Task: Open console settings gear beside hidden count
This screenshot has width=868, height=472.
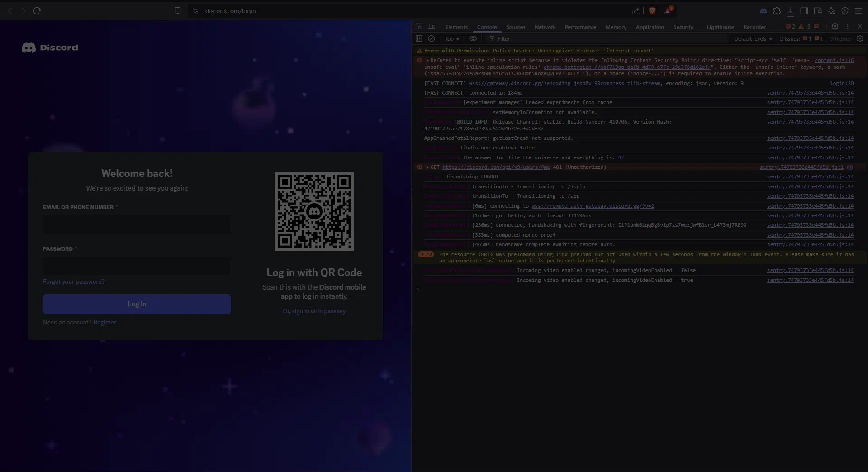Action: pos(860,39)
